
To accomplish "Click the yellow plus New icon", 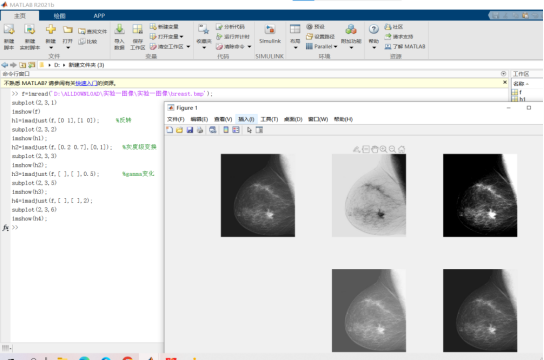I will point(51,29).
